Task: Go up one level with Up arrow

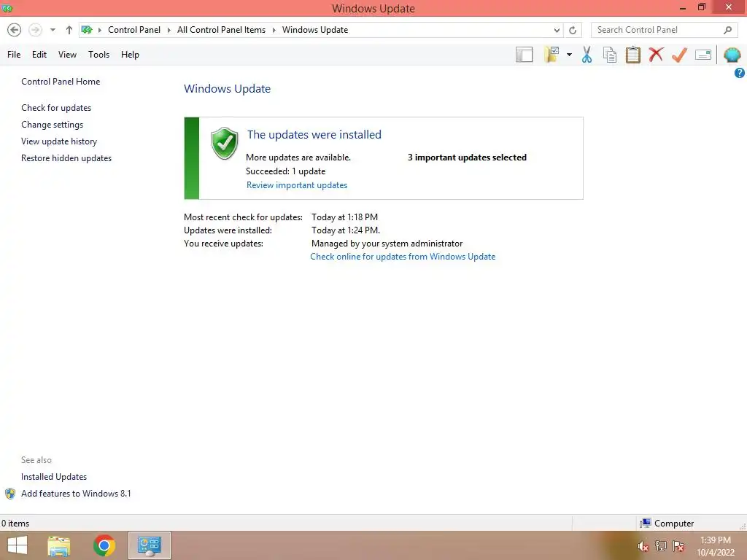Action: click(x=69, y=30)
